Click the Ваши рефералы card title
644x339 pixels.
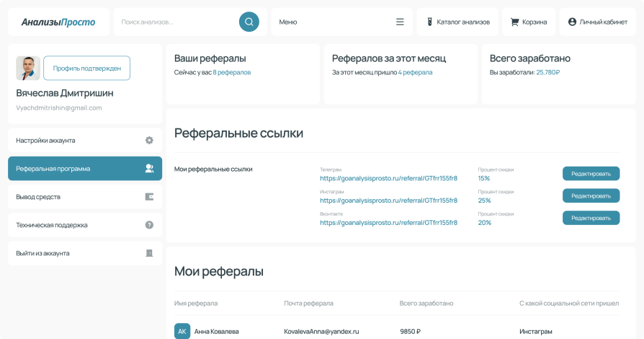point(210,58)
